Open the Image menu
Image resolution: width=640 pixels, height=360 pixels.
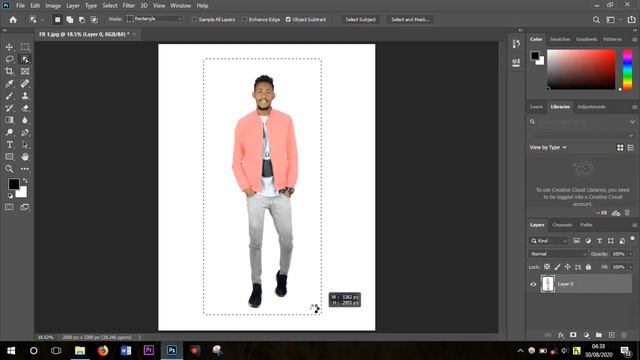point(53,6)
